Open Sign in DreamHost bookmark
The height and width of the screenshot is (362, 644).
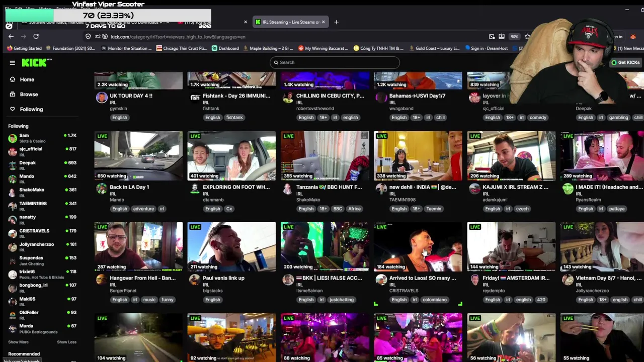pyautogui.click(x=487, y=48)
